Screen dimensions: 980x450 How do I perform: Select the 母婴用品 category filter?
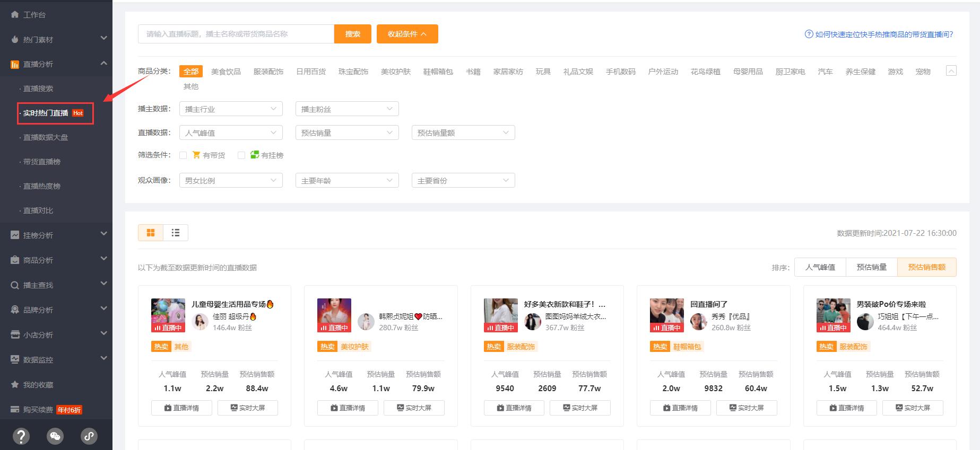pyautogui.click(x=748, y=72)
